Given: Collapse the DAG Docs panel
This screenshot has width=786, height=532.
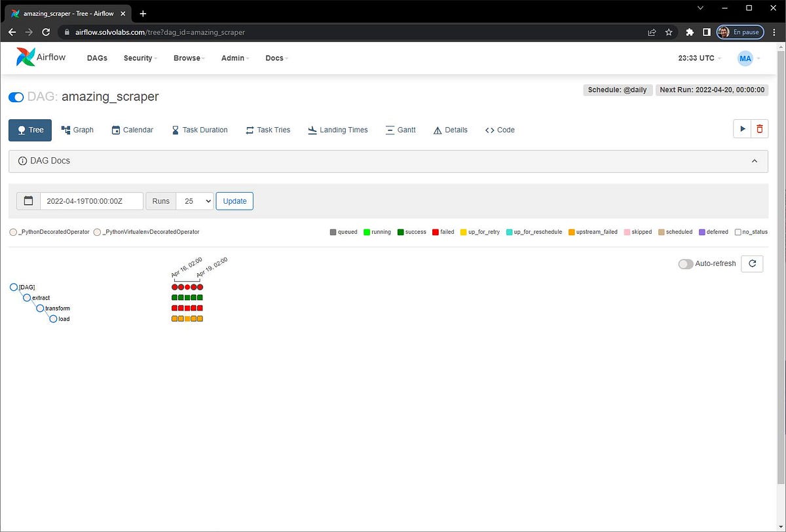Looking at the screenshot, I should [754, 161].
